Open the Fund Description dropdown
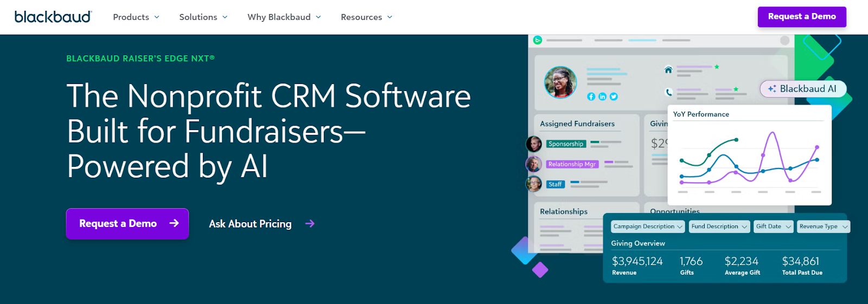This screenshot has width=868, height=304. pos(719,227)
